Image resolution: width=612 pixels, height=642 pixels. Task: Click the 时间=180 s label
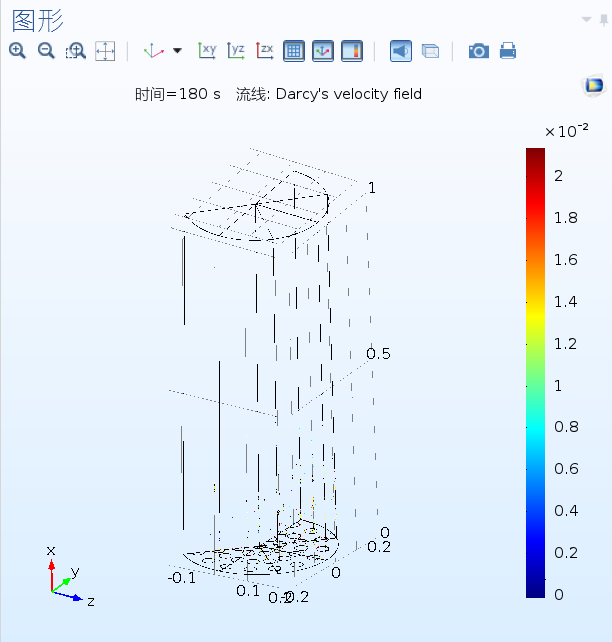tap(178, 94)
